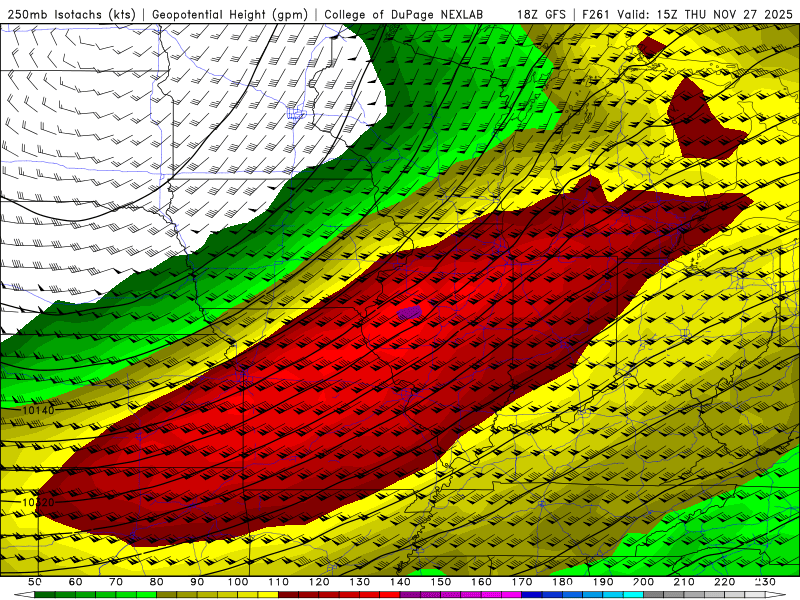The image size is (800, 600).
Task: Click the legend value '130'
Action: [x=360, y=582]
